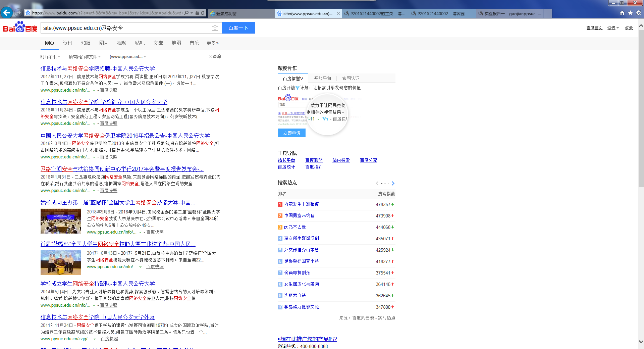Click the browser forward arrow
Screen dimensions: 644x349
pos(18,13)
